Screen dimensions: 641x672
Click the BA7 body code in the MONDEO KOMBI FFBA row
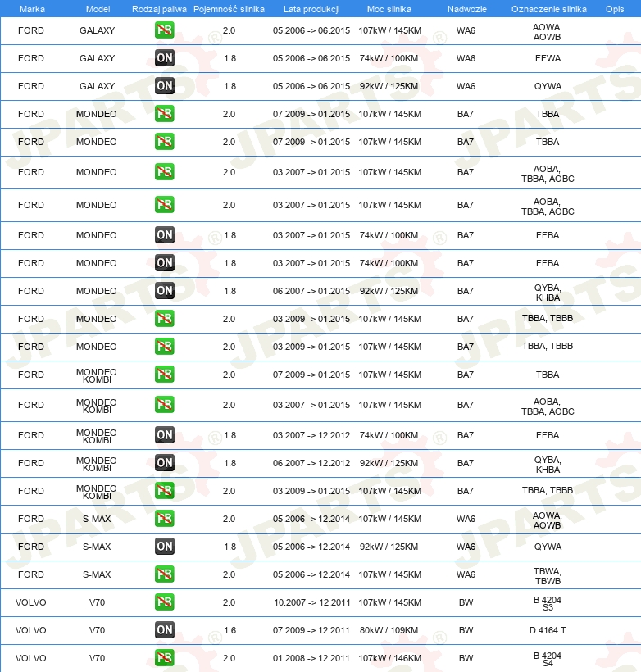466,435
